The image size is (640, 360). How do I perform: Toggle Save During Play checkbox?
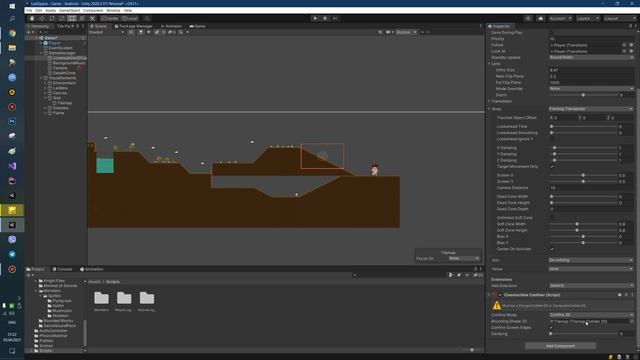coord(552,33)
